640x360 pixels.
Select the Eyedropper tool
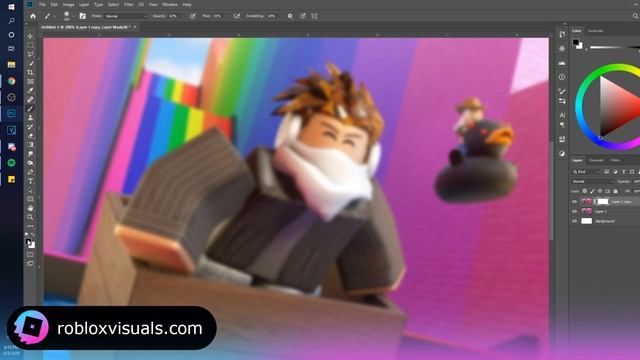pyautogui.click(x=30, y=90)
